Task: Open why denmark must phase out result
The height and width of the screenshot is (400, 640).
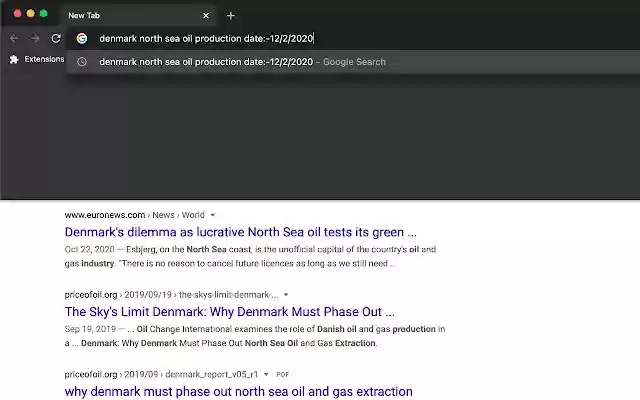Action: tap(238, 391)
